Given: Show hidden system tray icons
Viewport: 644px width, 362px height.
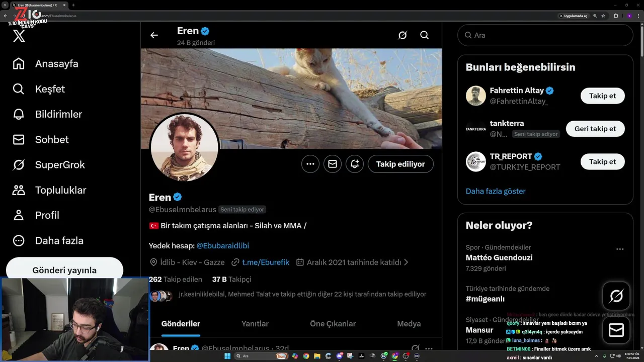Looking at the screenshot, I should 597,356.
